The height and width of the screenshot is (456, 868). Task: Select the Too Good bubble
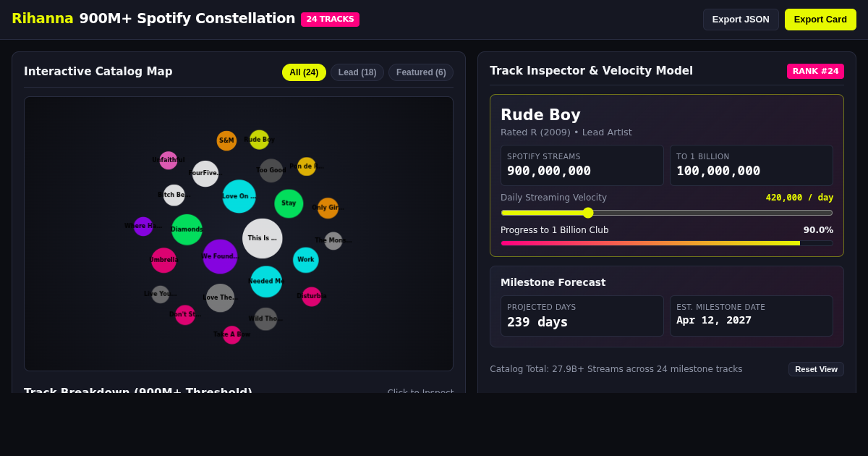tap(271, 171)
